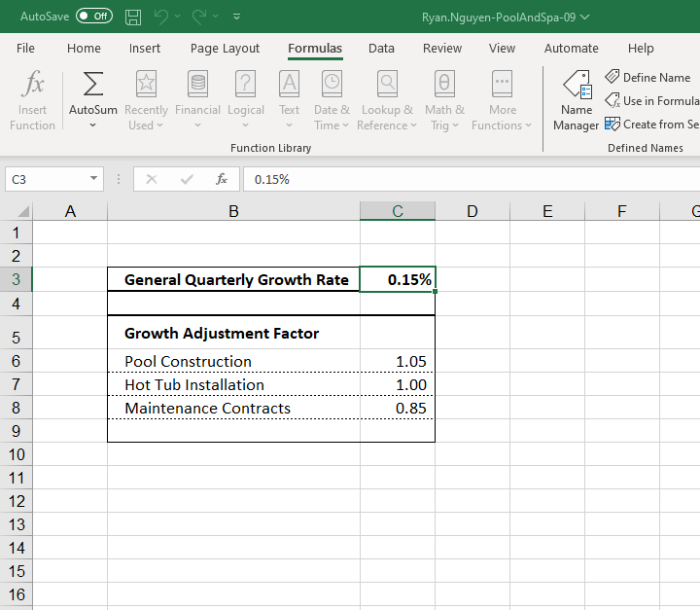
Task: Open the file name dropdown in title bar
Action: point(585,17)
